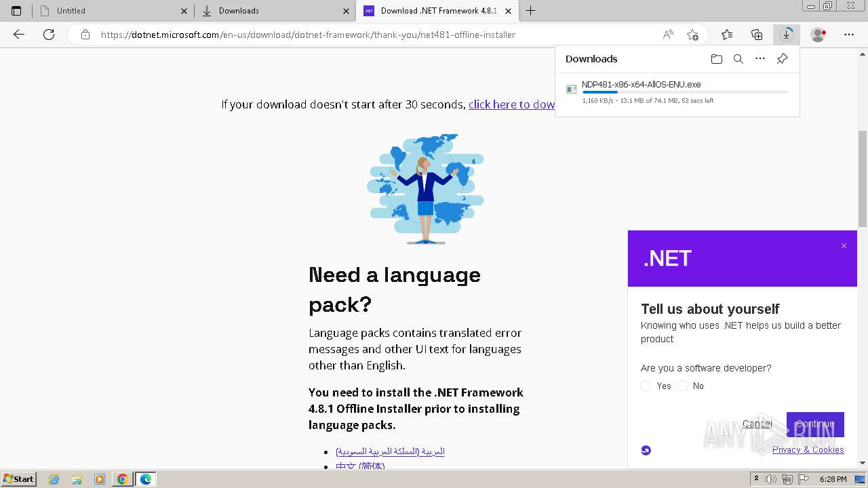Click the 'Tell us about yourself' heading

tap(710, 309)
